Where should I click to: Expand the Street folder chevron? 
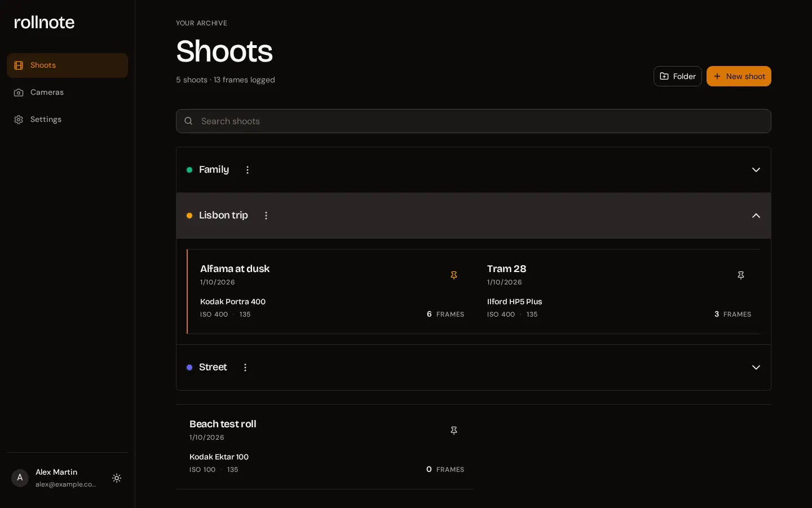(756, 367)
